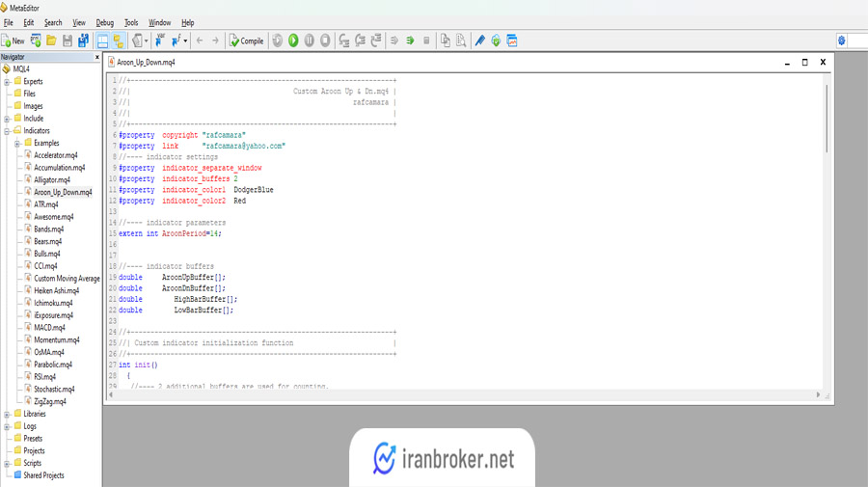The height and width of the screenshot is (487, 868).
Task: Click the find in files icon
Action: tap(461, 41)
